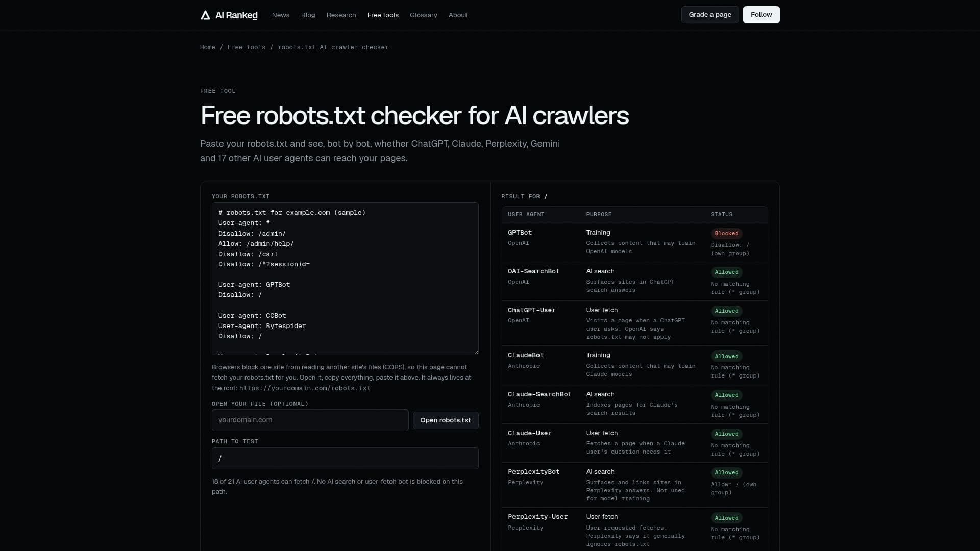Click Allowed badge in Claude-User row

tap(726, 434)
